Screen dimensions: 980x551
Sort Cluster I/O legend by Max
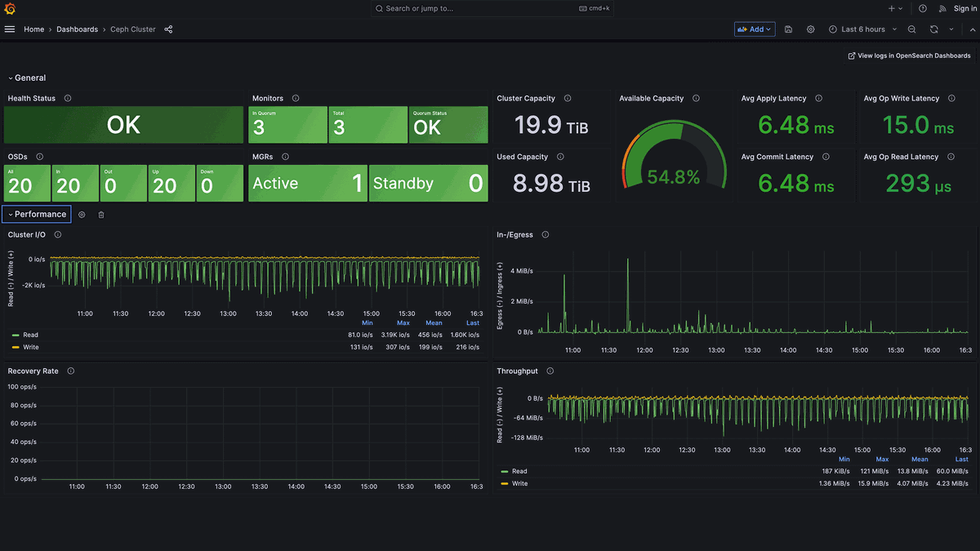pos(403,323)
